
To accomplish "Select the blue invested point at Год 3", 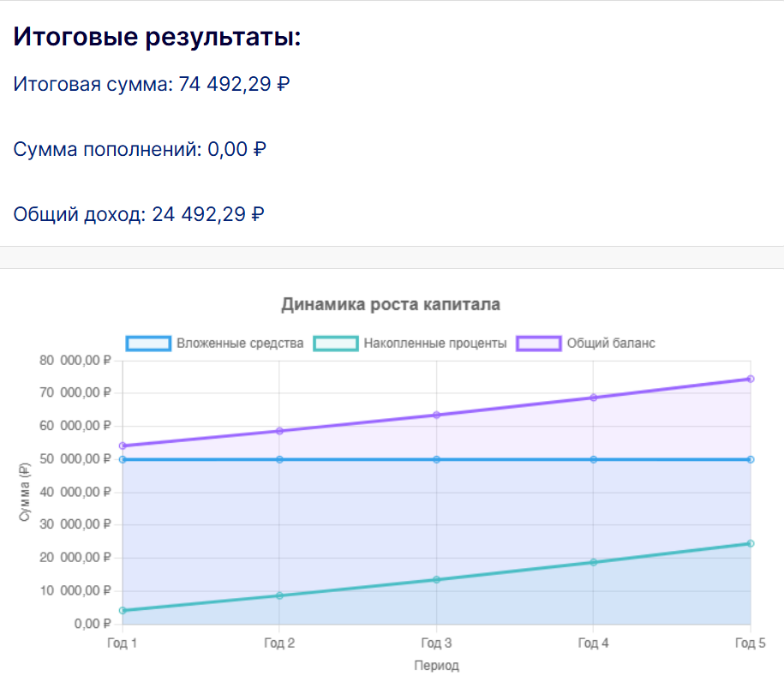I will click(x=436, y=459).
